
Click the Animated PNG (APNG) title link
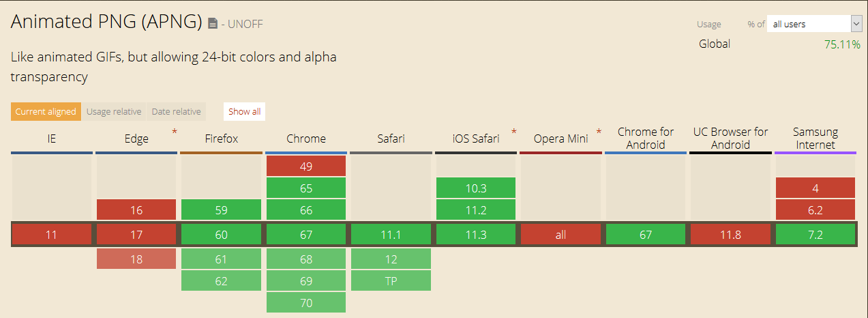click(106, 22)
